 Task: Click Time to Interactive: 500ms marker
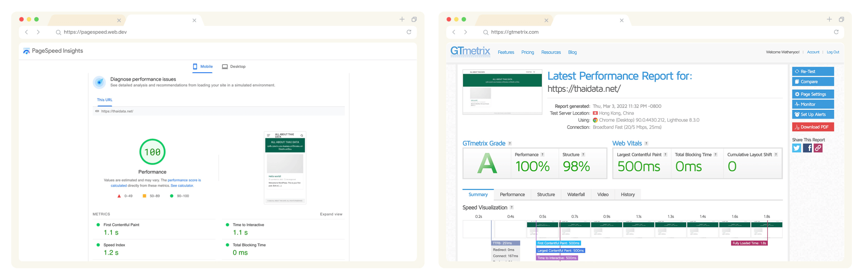point(557,258)
